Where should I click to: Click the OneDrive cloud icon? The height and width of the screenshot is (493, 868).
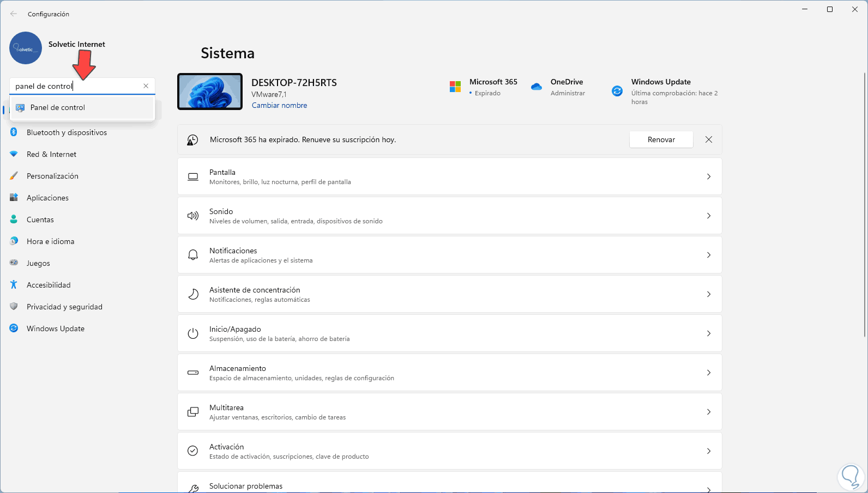click(x=537, y=87)
